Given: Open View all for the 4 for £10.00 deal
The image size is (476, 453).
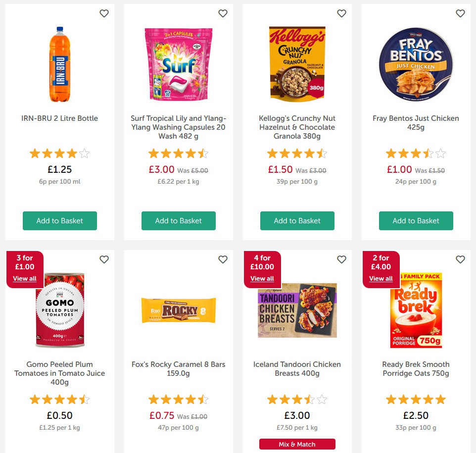Looking at the screenshot, I should (262, 278).
